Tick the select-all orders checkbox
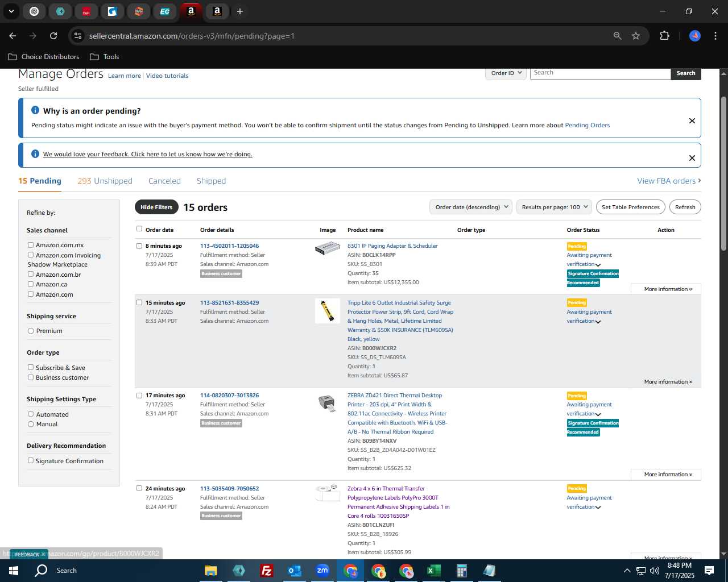 coord(139,229)
